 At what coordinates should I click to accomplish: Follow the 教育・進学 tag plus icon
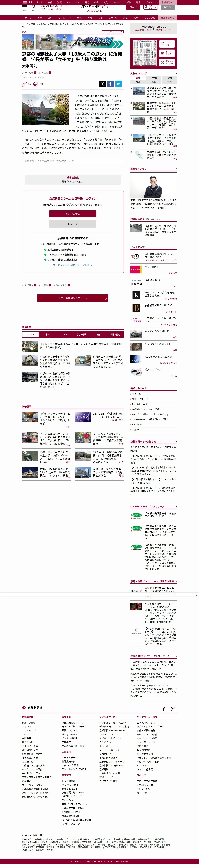tap(69, 285)
